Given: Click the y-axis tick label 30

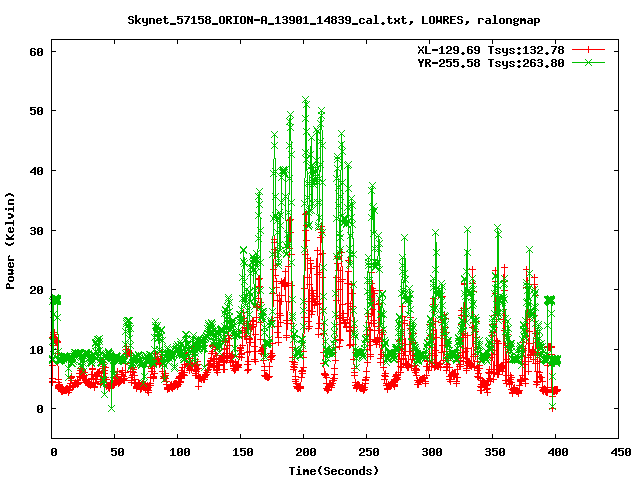Looking at the screenshot, I should (x=36, y=231).
